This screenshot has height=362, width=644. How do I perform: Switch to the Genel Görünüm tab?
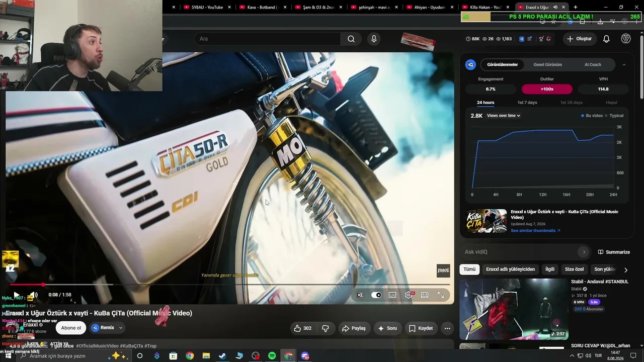click(547, 64)
